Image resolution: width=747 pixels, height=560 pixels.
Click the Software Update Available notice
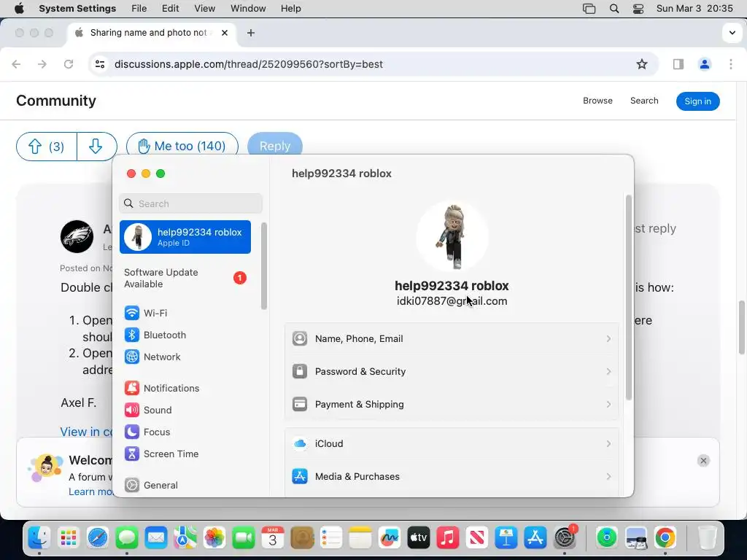tap(185, 278)
